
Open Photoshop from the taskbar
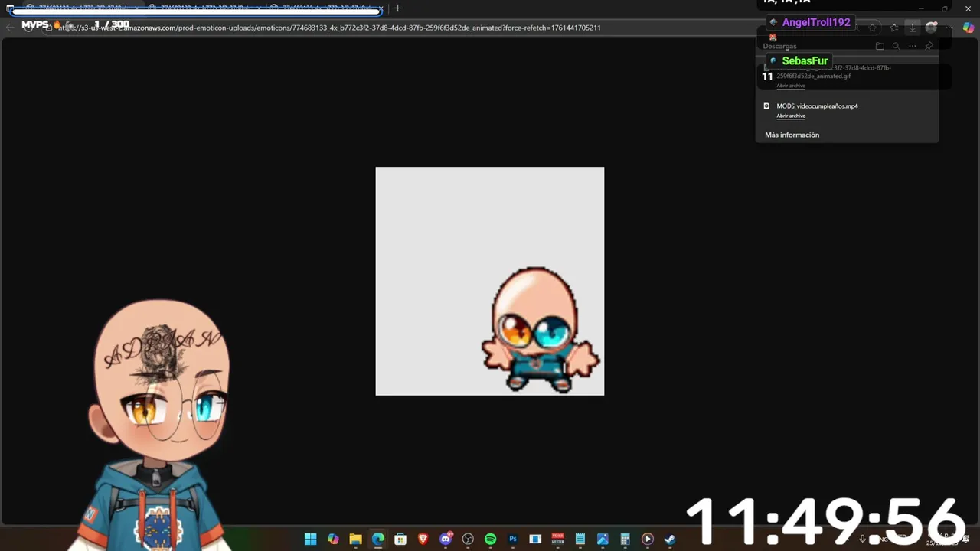point(513,539)
